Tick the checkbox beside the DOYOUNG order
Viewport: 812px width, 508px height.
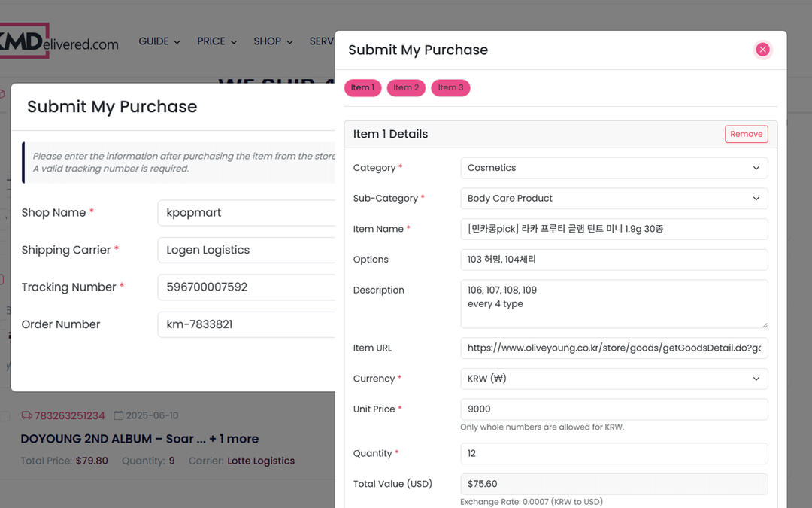click(x=5, y=416)
